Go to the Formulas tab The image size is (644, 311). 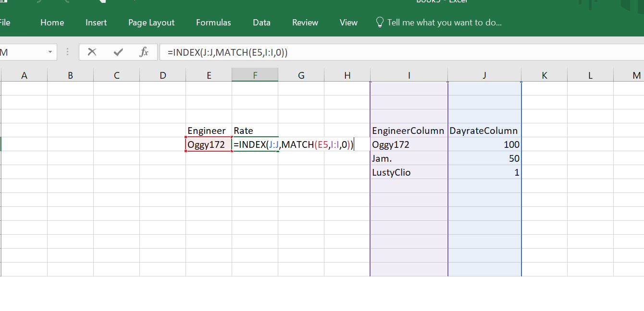(x=213, y=23)
